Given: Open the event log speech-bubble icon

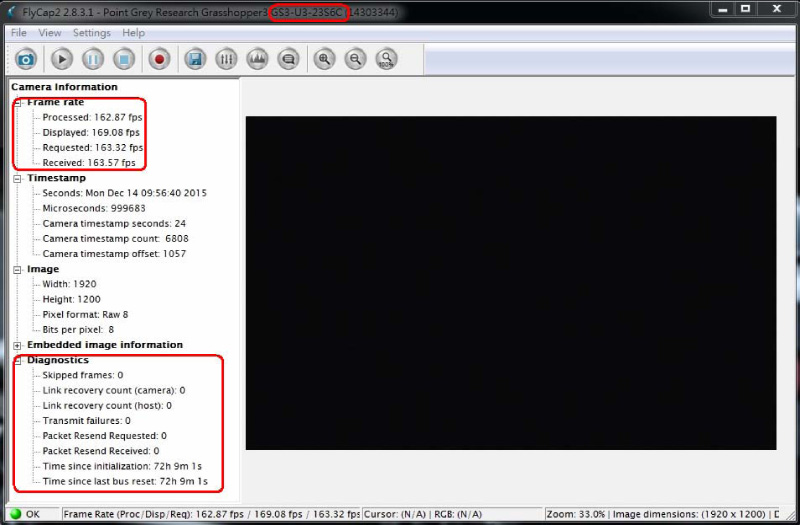Looking at the screenshot, I should point(288,59).
